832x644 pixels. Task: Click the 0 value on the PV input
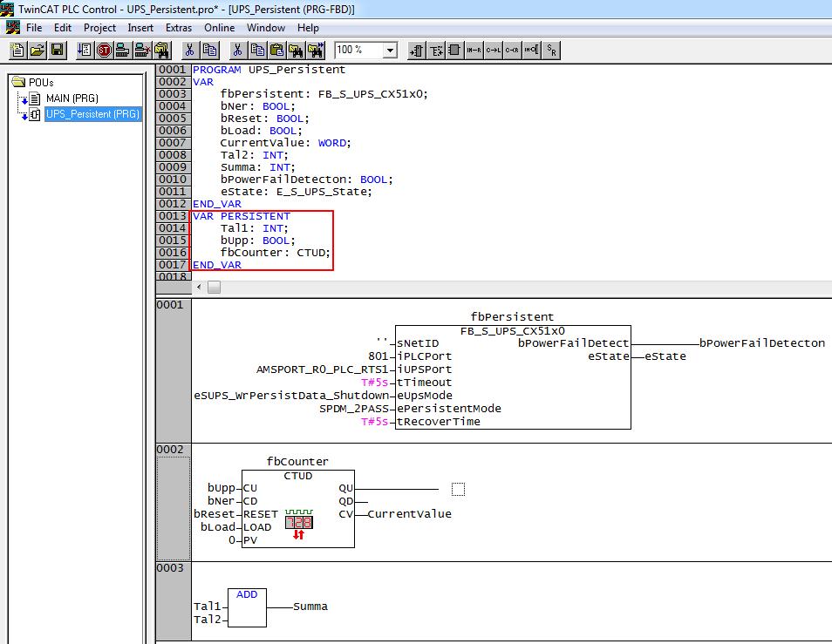[x=232, y=540]
